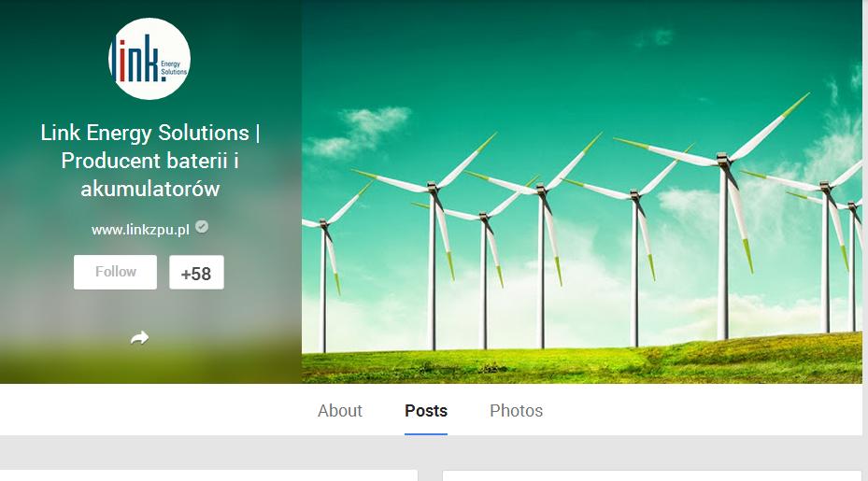Follow the Link Energy Solutions page
868x481 pixels.
click(x=115, y=272)
